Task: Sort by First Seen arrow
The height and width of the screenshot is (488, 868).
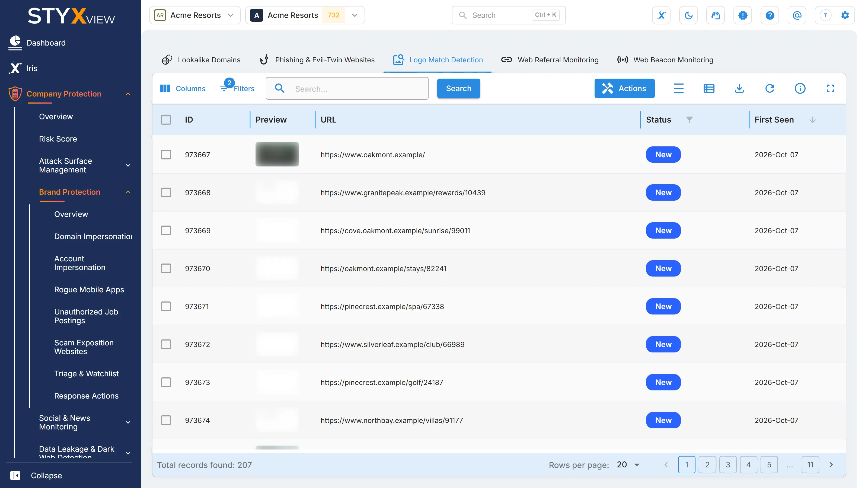Action: point(812,120)
